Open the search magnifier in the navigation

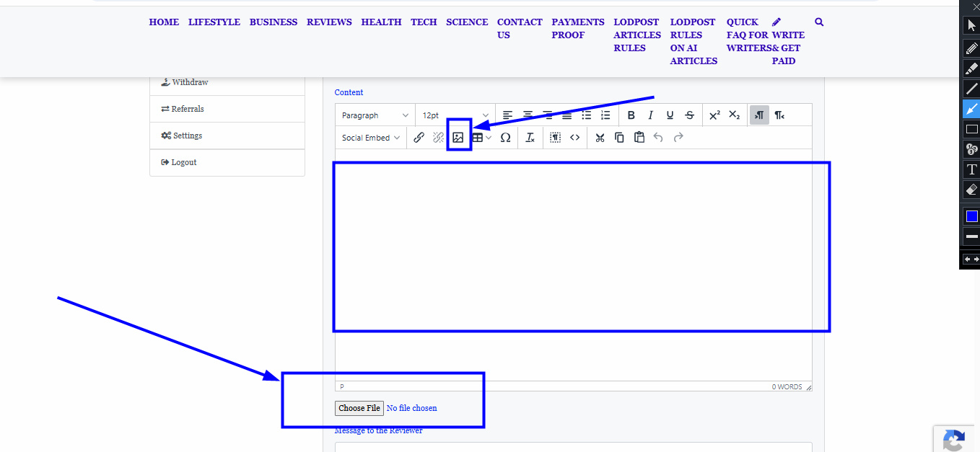click(x=819, y=22)
